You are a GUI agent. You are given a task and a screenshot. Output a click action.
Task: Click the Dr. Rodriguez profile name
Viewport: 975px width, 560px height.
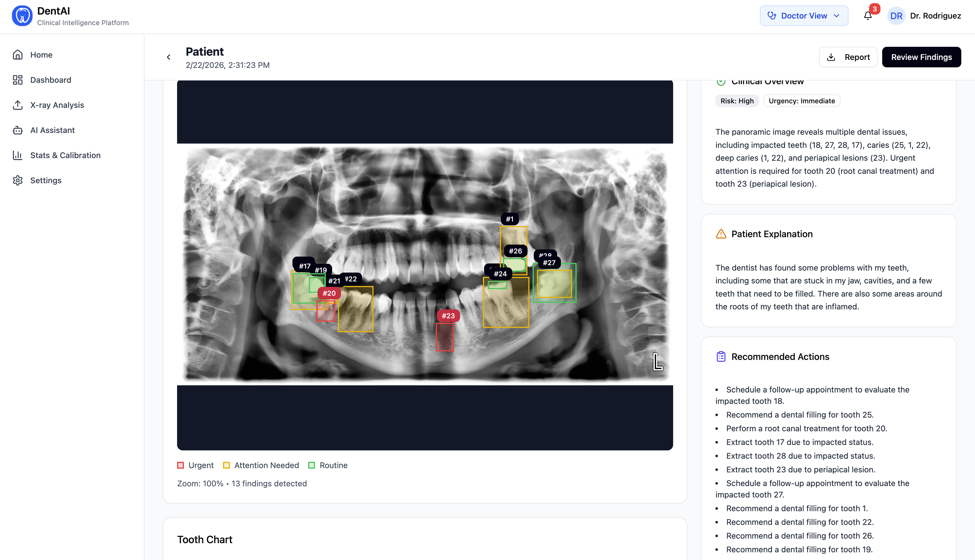tap(935, 16)
